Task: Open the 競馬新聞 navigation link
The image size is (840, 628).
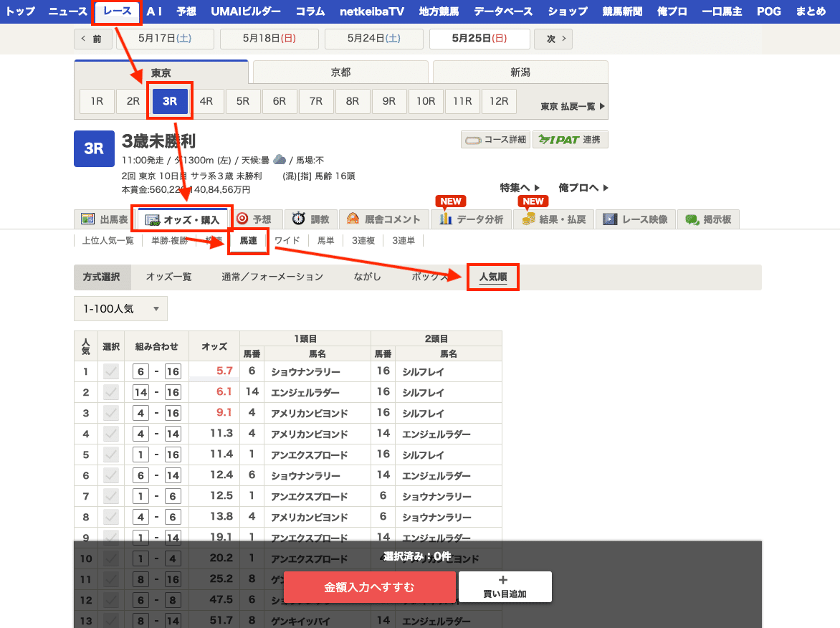Action: pos(623,11)
